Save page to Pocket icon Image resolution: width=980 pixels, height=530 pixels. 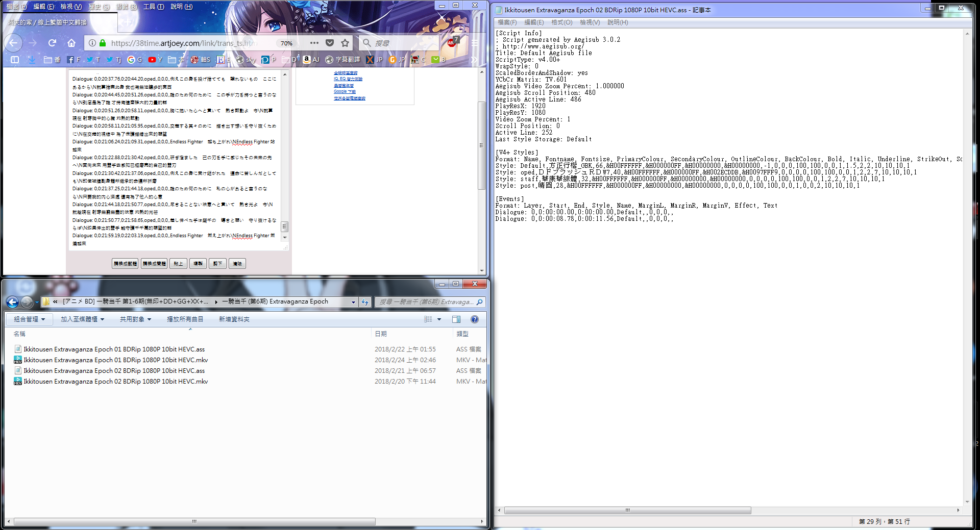tap(330, 43)
